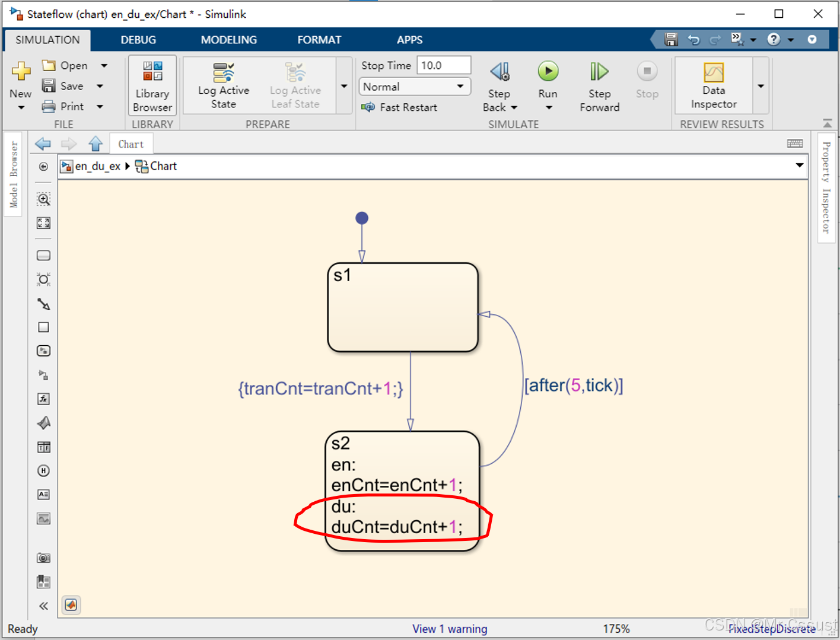This screenshot has width=840, height=640.
Task: Click the Fit to View palette icon
Action: (43, 223)
